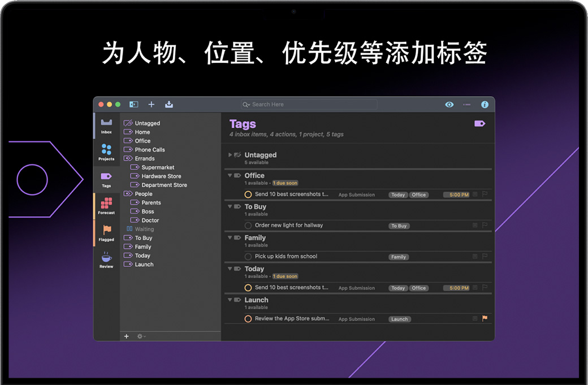
Task: Switch to the Projects perspective
Action: (106, 152)
